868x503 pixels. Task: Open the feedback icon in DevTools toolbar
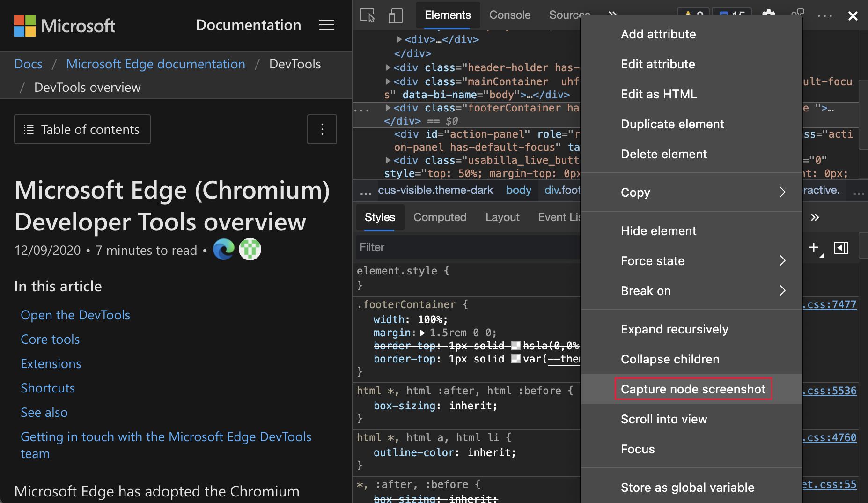[x=799, y=14]
